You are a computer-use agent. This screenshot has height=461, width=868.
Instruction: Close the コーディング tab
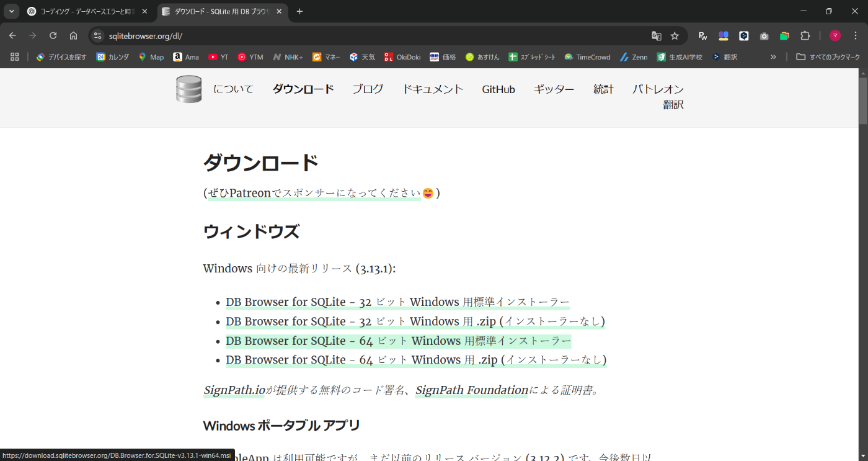pos(144,11)
